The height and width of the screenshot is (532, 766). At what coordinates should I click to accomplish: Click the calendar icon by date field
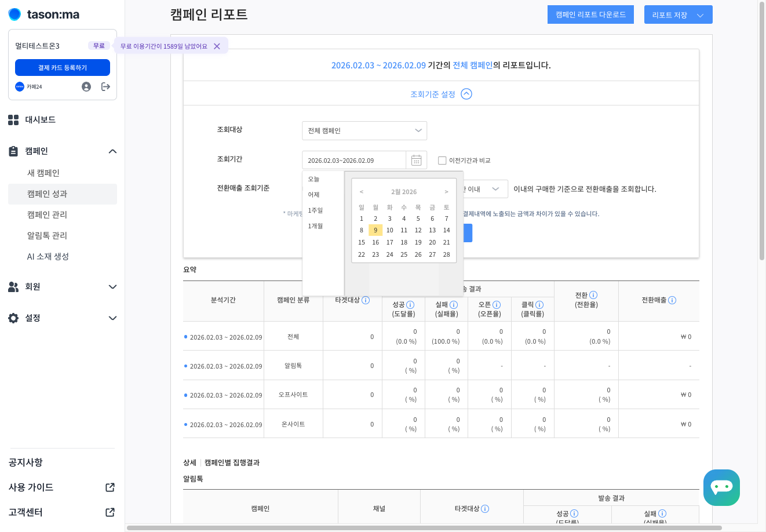(416, 160)
